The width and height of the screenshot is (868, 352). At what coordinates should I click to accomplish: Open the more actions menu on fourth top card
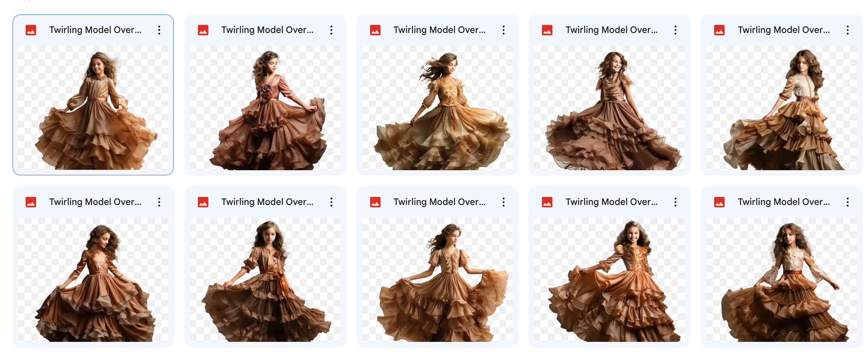tap(675, 30)
